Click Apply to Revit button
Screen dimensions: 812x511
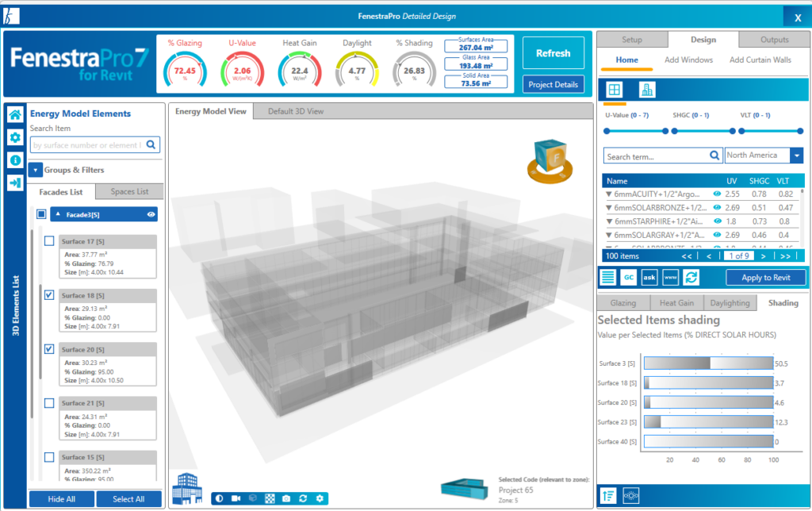(765, 277)
